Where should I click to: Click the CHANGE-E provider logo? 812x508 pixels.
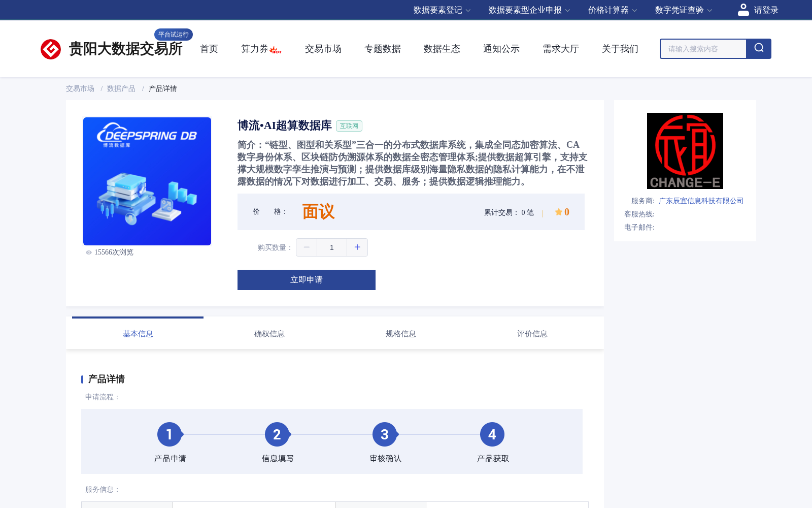coord(685,151)
